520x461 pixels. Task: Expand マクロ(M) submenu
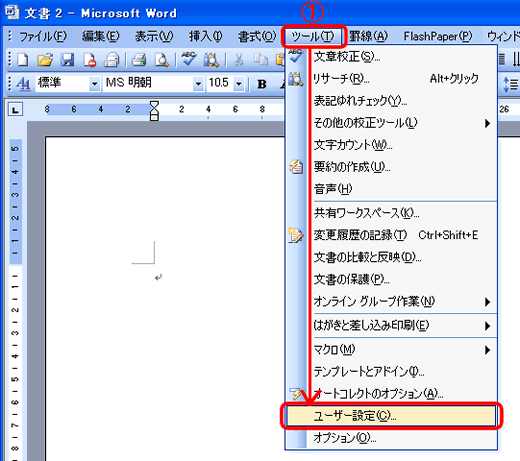tap(391, 350)
